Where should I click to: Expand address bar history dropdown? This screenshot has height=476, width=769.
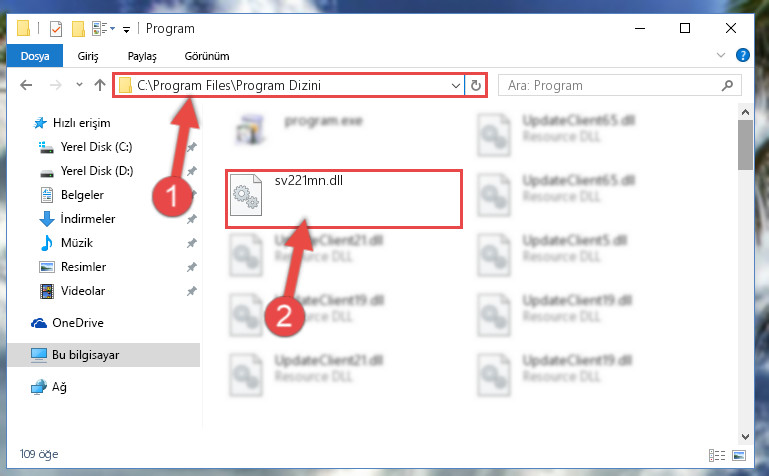coord(456,86)
